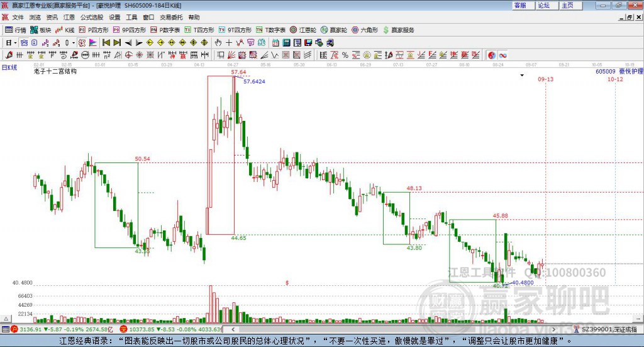
Task: Open the 设置 menu
Action: pos(114,17)
